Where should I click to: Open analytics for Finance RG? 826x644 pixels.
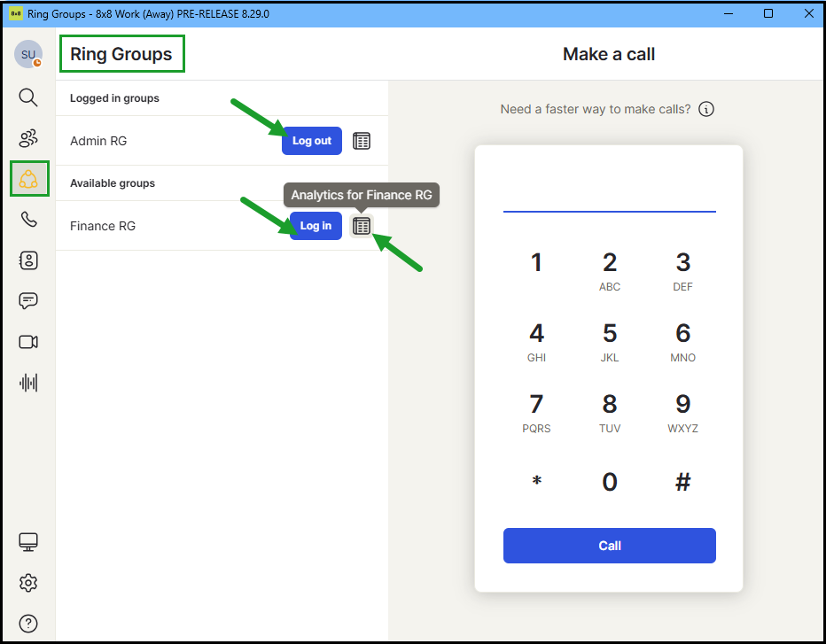click(362, 226)
